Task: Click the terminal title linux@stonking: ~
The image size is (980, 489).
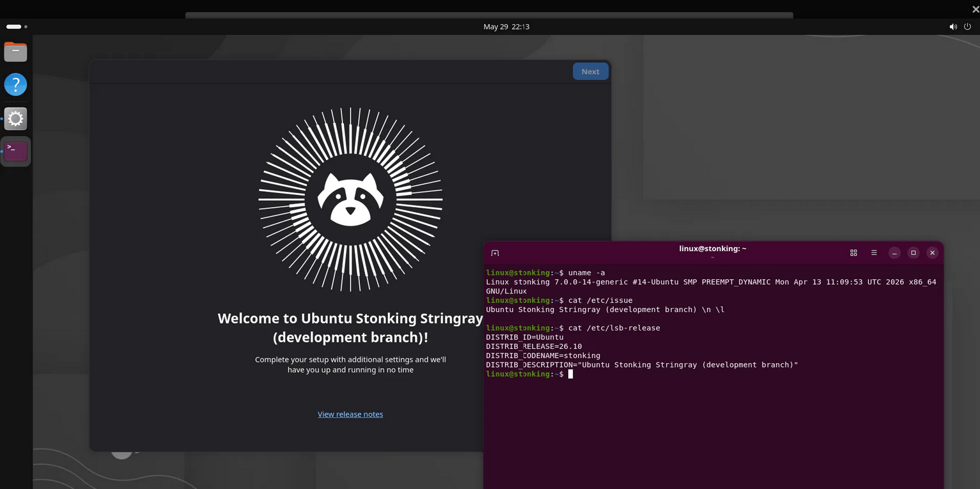Action: pos(713,249)
